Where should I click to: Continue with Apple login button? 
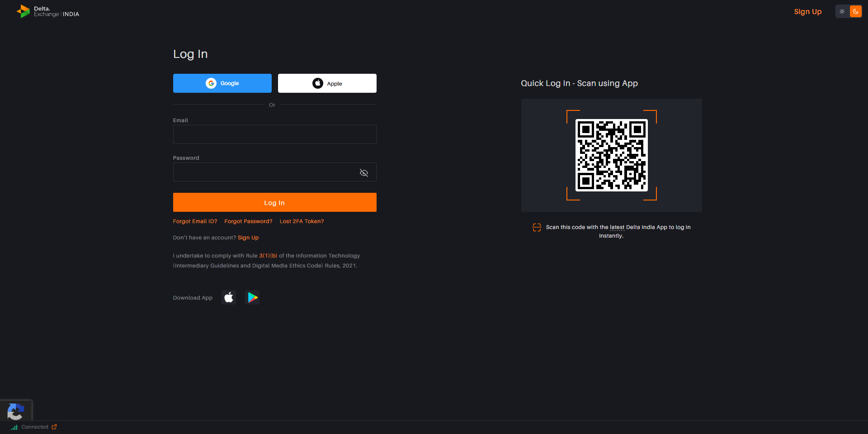(x=327, y=83)
